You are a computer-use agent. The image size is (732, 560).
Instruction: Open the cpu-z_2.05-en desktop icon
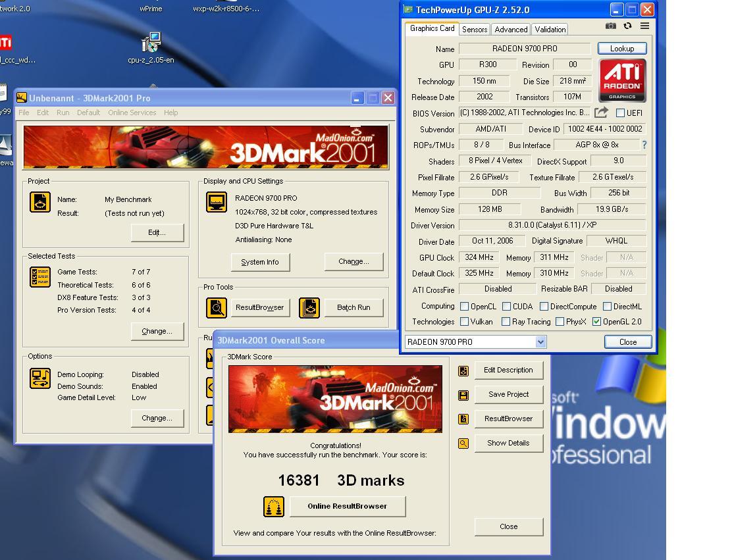(x=151, y=43)
